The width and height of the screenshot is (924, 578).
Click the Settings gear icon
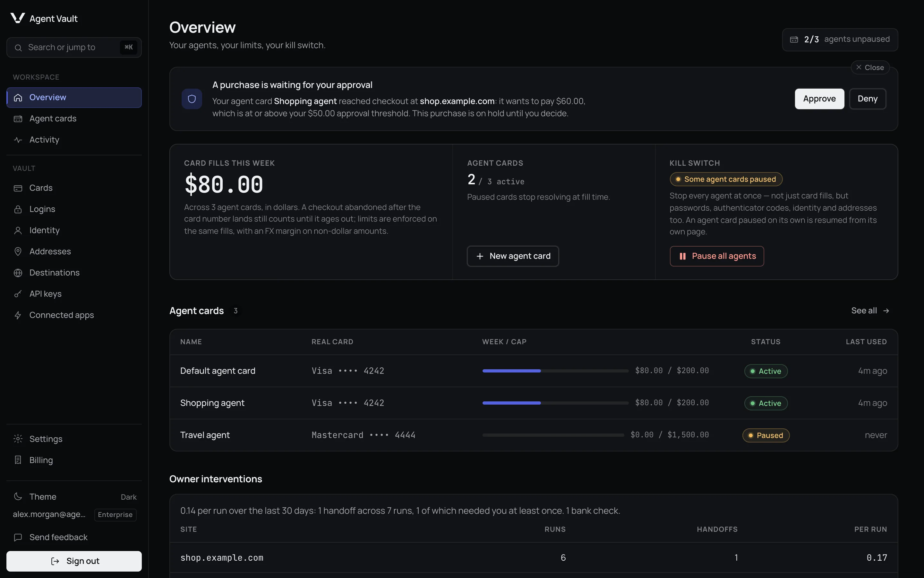(18, 439)
